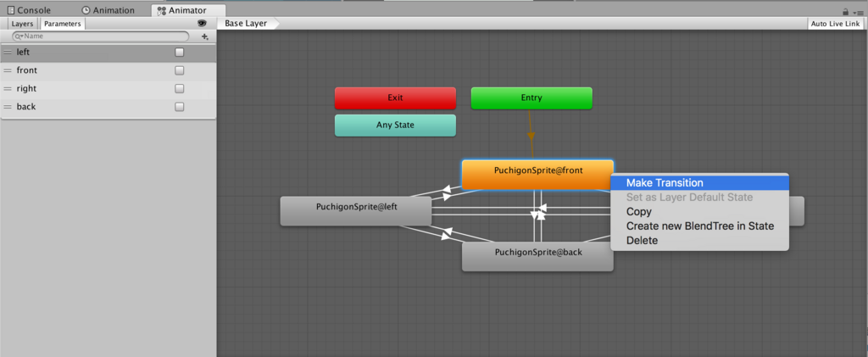Open the window options menu icon
Screen dimensions: 868x357
point(860,12)
